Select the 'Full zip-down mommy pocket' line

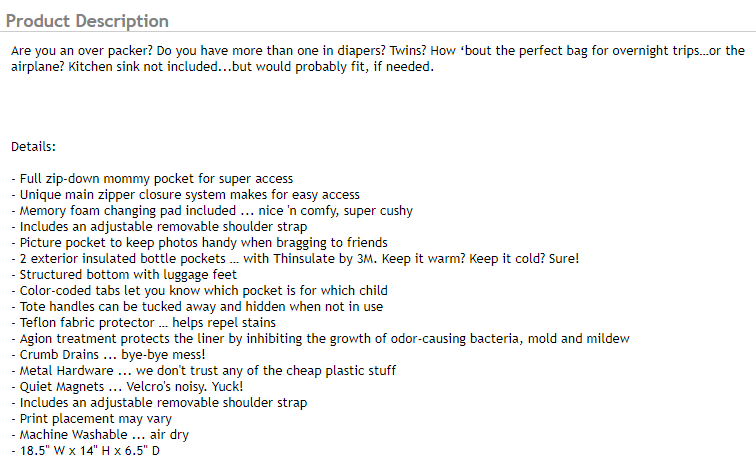click(x=152, y=179)
